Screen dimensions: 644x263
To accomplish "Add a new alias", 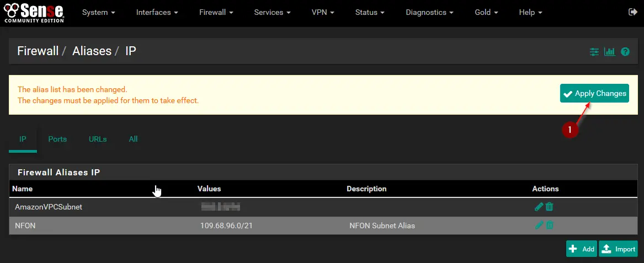I will 582,249.
